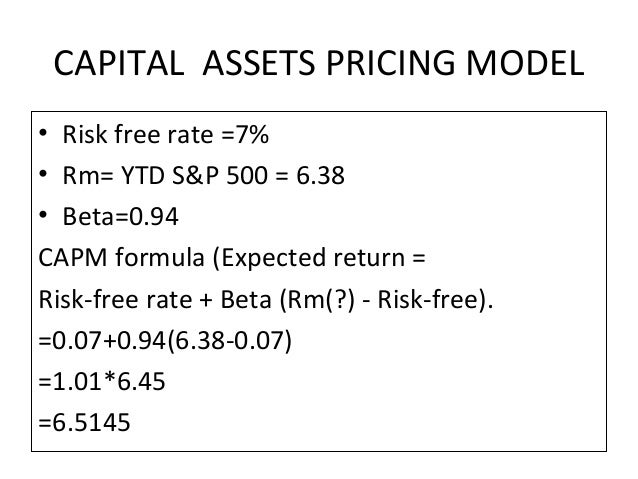
Task: Click the value 6.38 in Rm line
Action: pos(320,175)
